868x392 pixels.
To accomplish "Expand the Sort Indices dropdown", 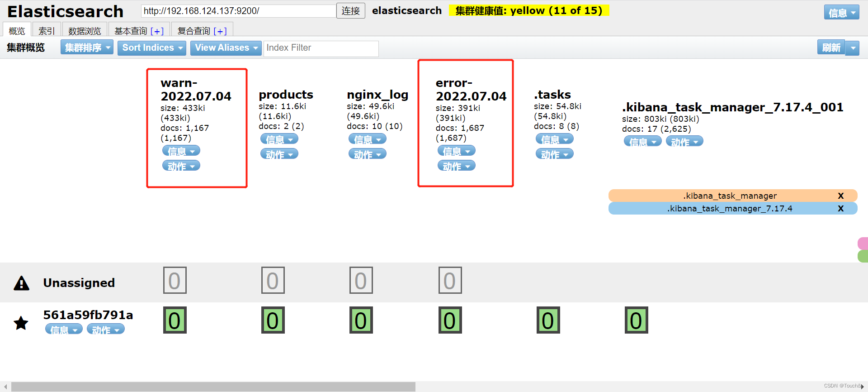I will [152, 48].
